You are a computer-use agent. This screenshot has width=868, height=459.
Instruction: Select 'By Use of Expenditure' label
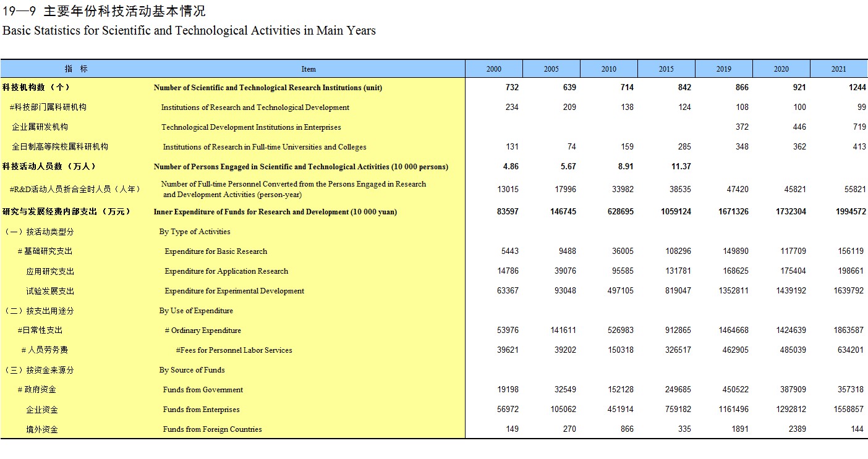tap(196, 311)
